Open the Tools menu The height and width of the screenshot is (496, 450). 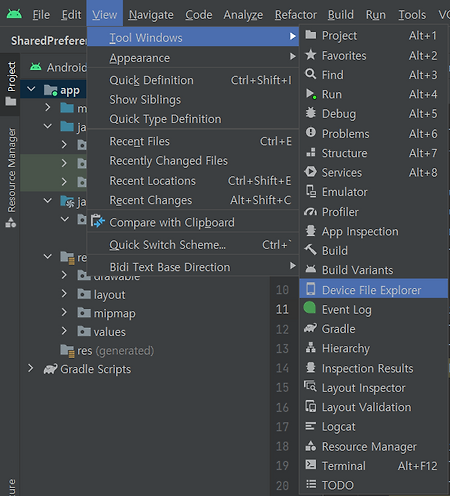[412, 15]
